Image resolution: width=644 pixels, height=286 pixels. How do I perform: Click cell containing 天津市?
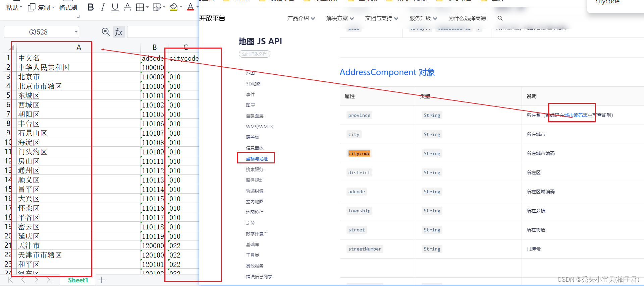click(x=78, y=245)
